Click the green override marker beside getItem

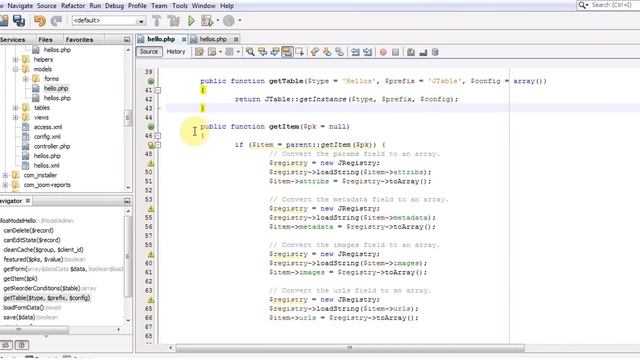[x=151, y=127]
